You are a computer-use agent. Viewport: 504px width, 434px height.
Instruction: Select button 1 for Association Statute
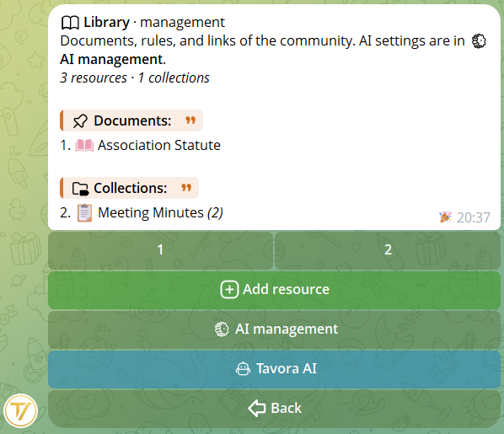(160, 250)
